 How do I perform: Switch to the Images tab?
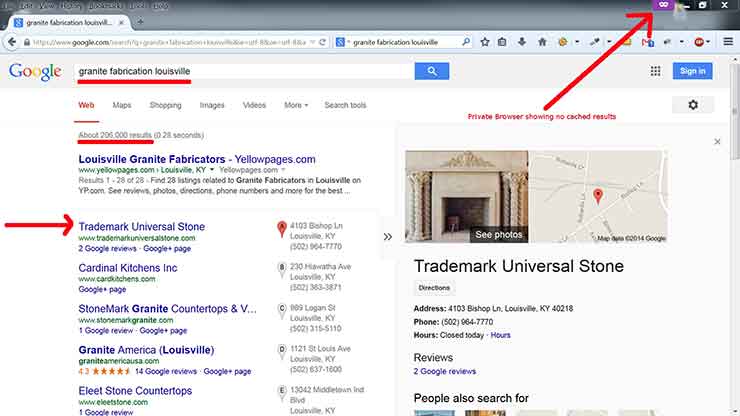point(212,105)
